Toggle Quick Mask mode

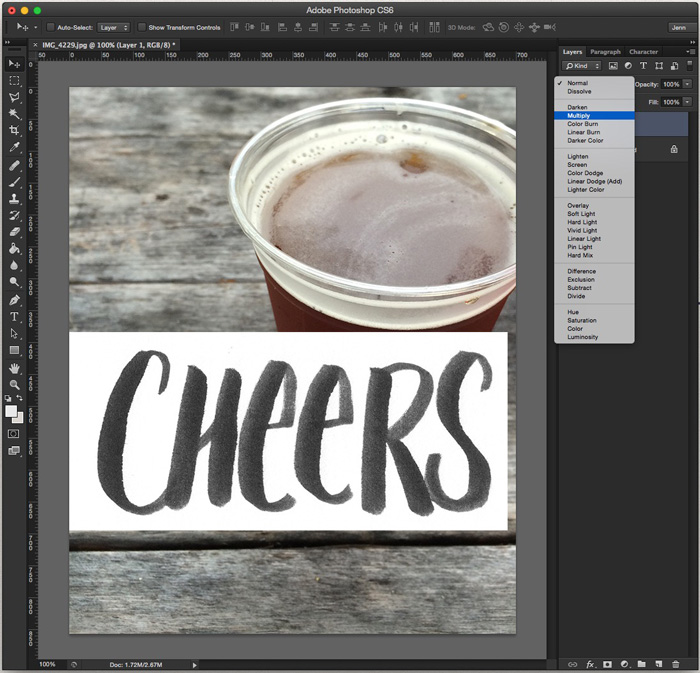(x=13, y=434)
